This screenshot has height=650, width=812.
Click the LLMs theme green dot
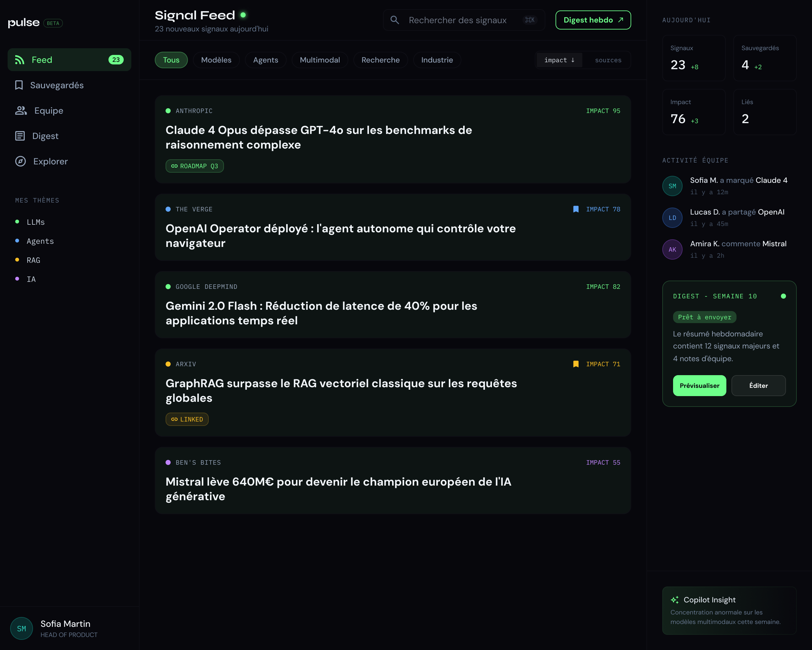coord(17,222)
